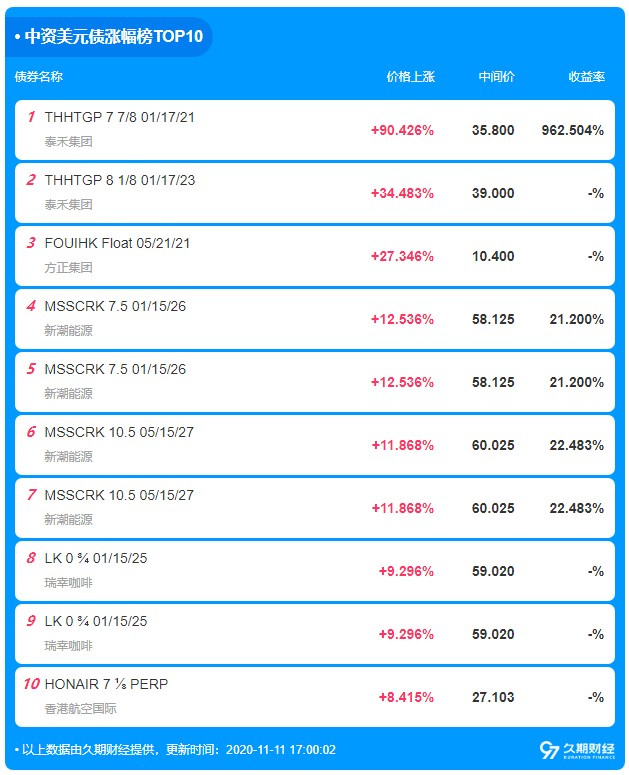This screenshot has height=775, width=629.
Task: Click the 久期财经 logo icon
Action: click(x=577, y=750)
